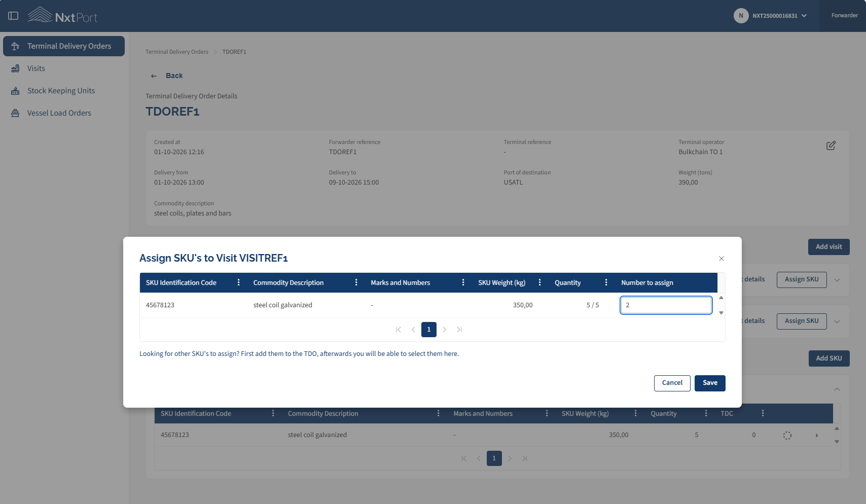Click the dashed circle status icon for SKU 45678123
Image resolution: width=866 pixels, height=504 pixels.
tap(787, 436)
